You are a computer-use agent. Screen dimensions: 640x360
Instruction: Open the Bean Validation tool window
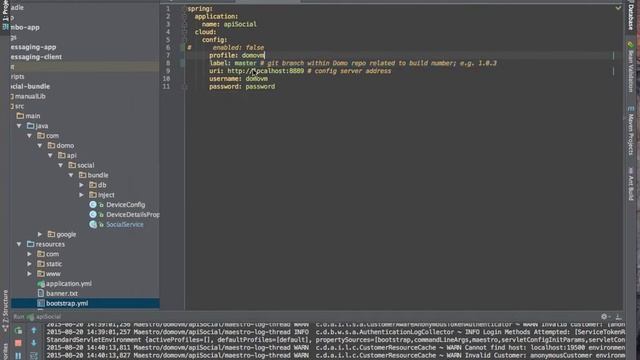tap(631, 67)
